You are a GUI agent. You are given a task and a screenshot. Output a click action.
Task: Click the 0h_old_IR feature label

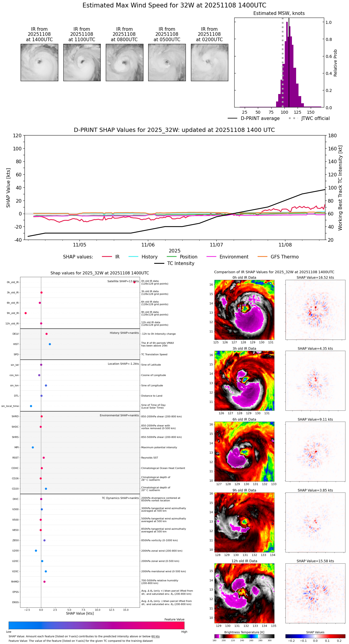tap(13, 282)
